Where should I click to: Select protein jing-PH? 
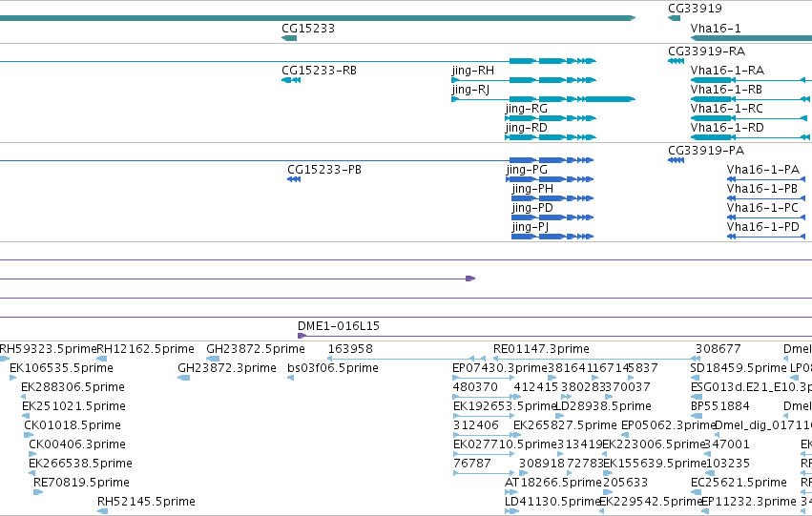click(532, 189)
